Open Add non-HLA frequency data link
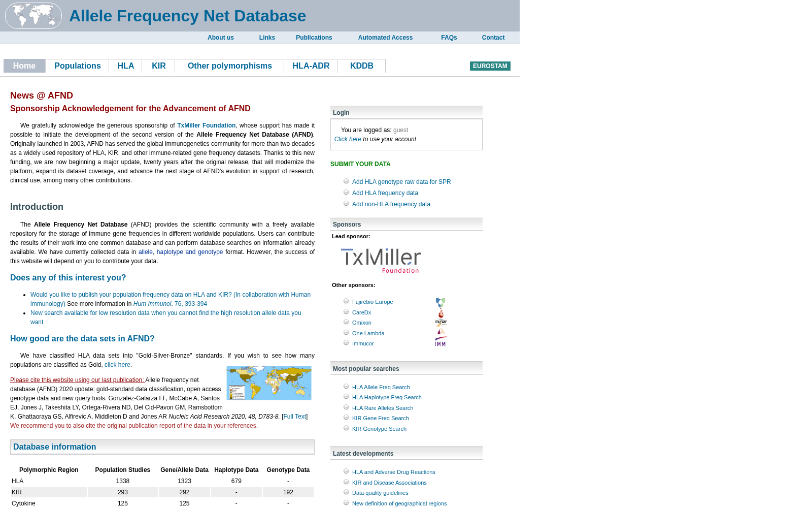The height and width of the screenshot is (508, 812). coord(391,204)
